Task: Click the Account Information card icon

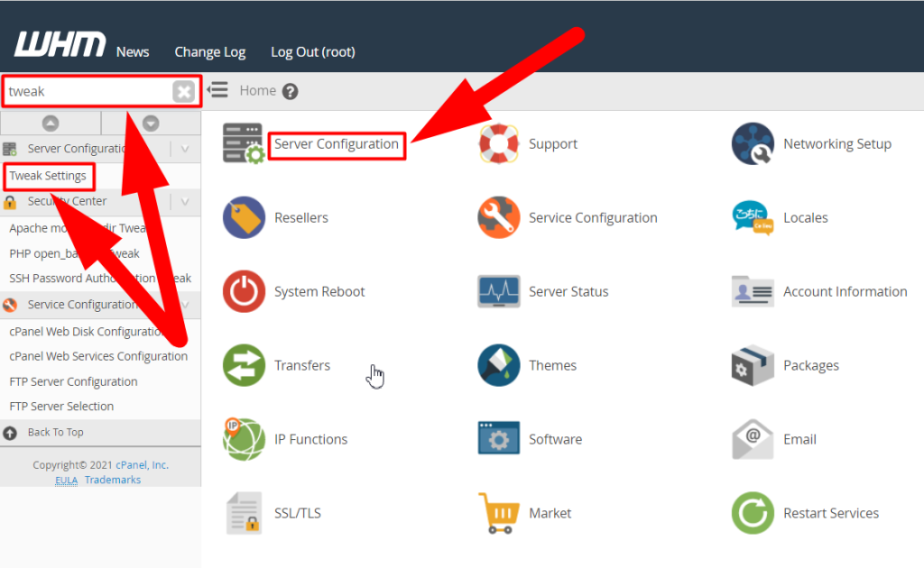Action: (x=753, y=291)
